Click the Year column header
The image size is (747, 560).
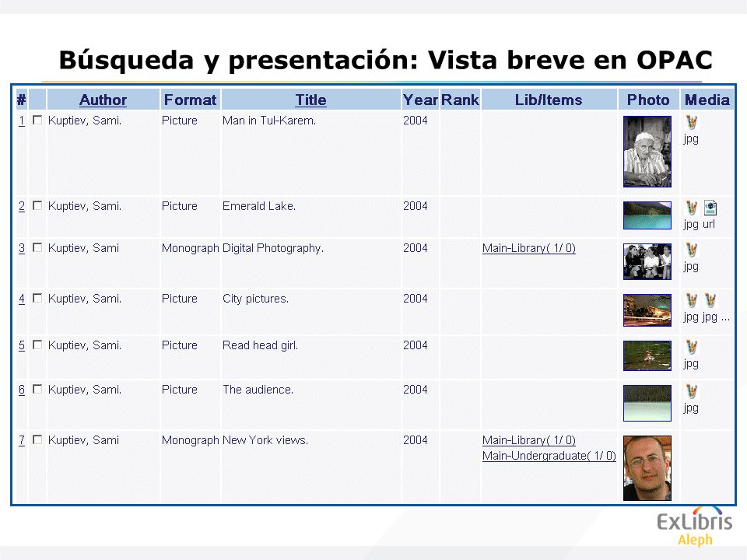click(420, 100)
